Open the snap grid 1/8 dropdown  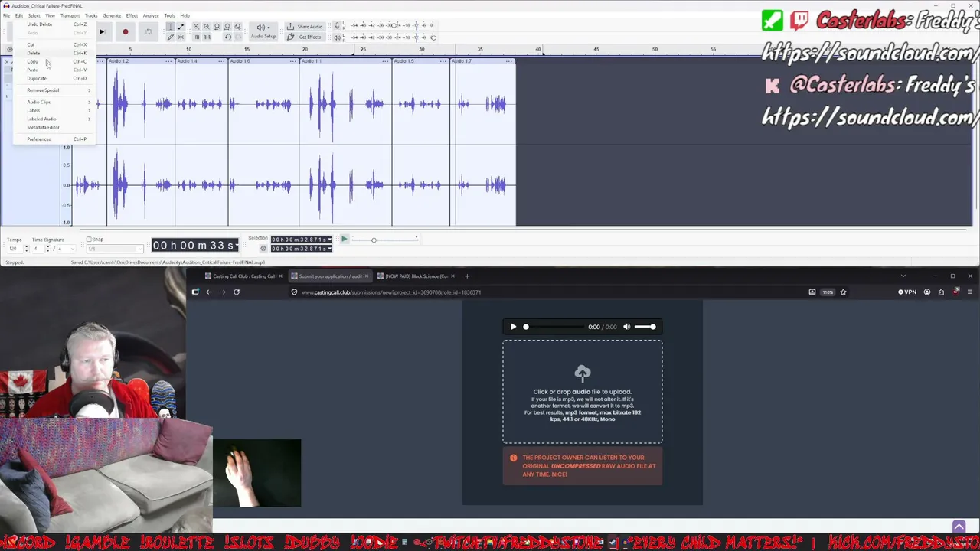click(115, 249)
